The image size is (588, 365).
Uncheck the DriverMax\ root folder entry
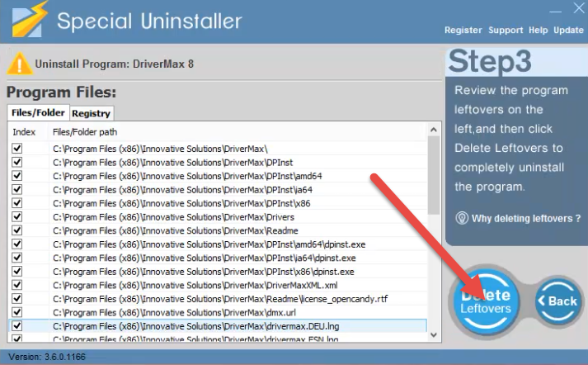(16, 149)
